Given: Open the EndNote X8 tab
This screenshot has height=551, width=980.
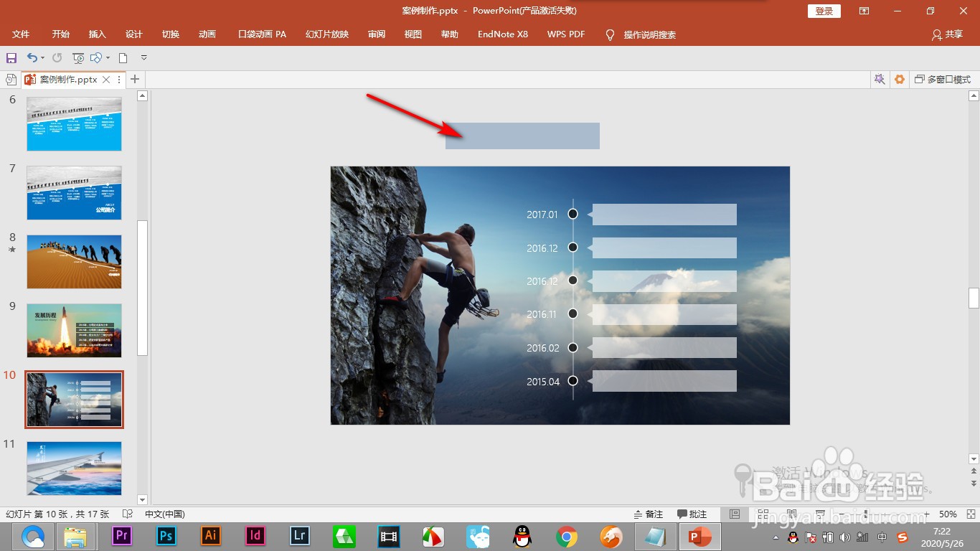Looking at the screenshot, I should point(503,34).
